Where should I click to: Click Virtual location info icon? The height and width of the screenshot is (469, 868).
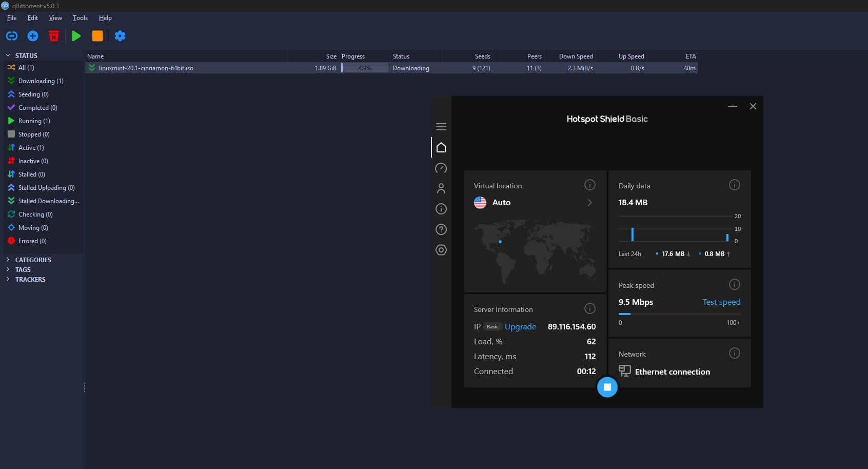pos(590,185)
